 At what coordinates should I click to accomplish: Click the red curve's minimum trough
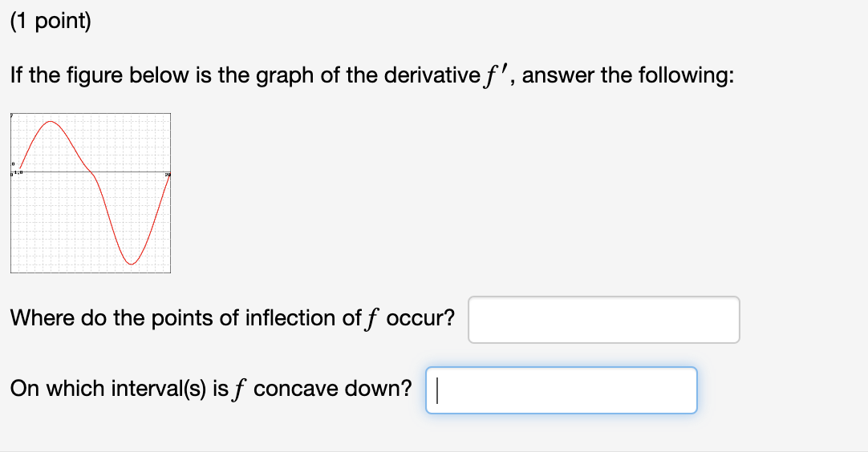click(x=132, y=264)
